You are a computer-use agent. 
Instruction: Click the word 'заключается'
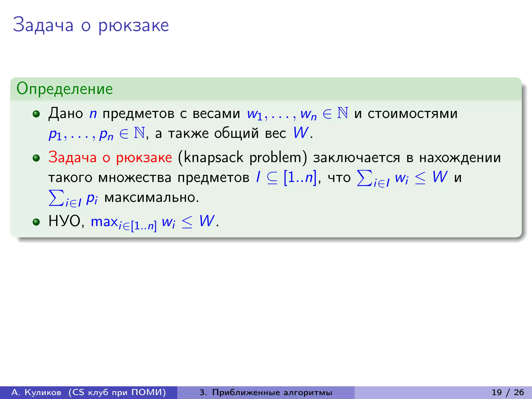[357, 158]
